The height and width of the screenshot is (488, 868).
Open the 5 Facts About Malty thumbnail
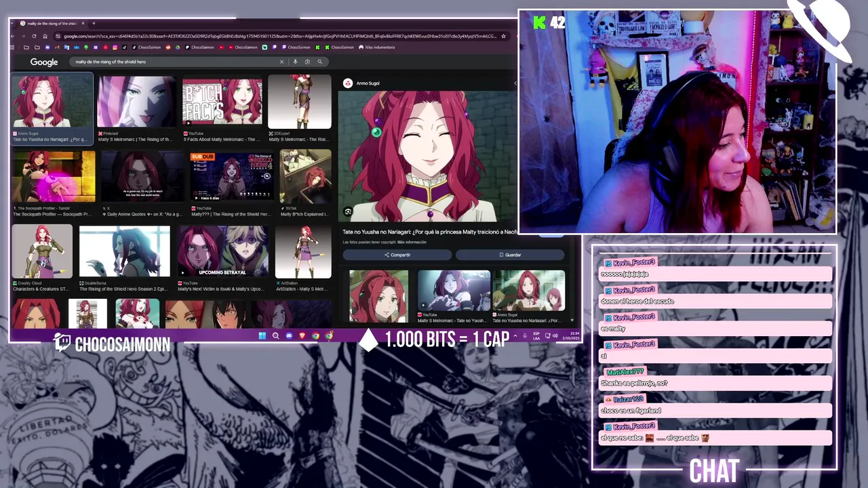(222, 102)
